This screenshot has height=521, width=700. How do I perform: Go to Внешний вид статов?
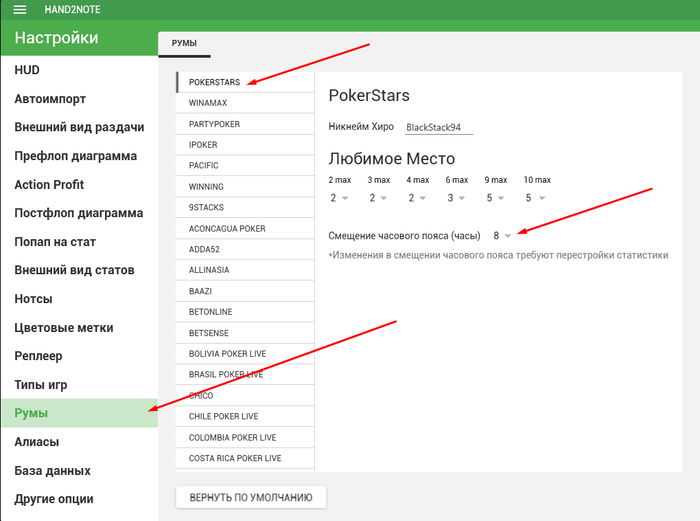(79, 270)
